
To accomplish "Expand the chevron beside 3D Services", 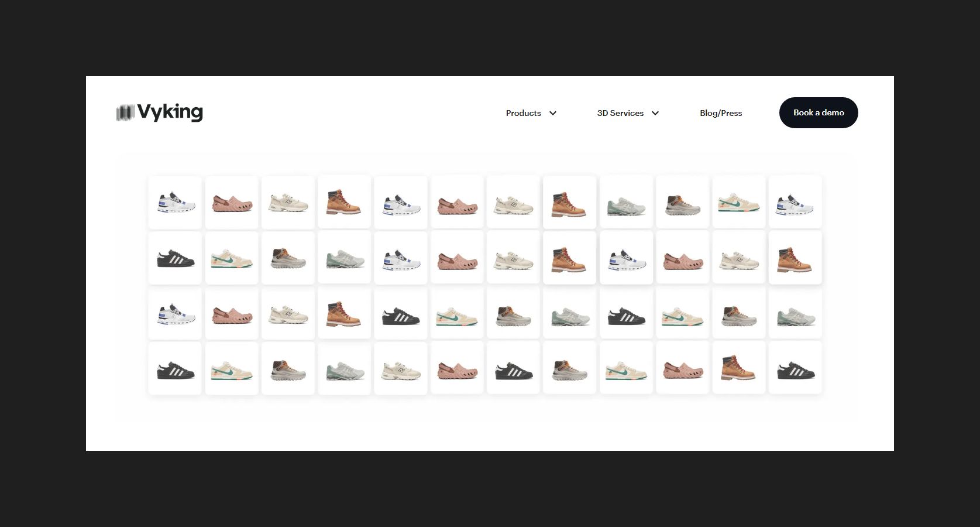I will click(x=655, y=113).
